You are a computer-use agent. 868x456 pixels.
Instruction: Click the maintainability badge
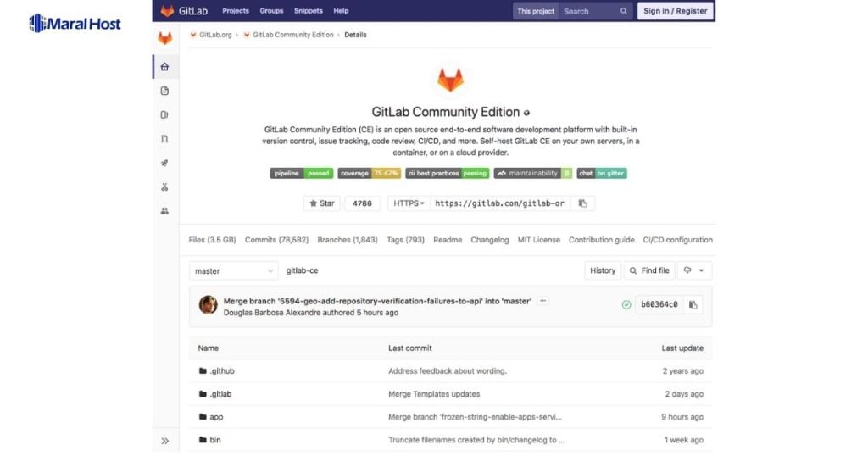(x=533, y=173)
